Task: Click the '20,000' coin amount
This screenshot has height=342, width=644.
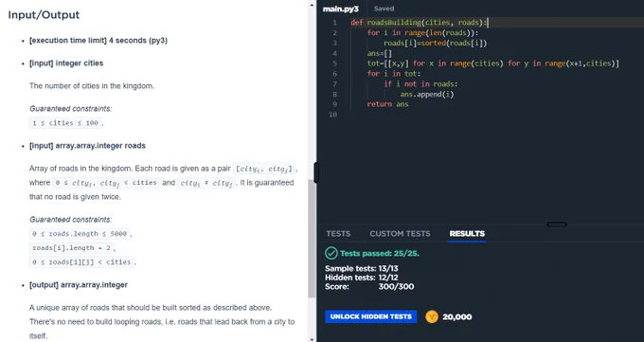Action: click(x=457, y=317)
